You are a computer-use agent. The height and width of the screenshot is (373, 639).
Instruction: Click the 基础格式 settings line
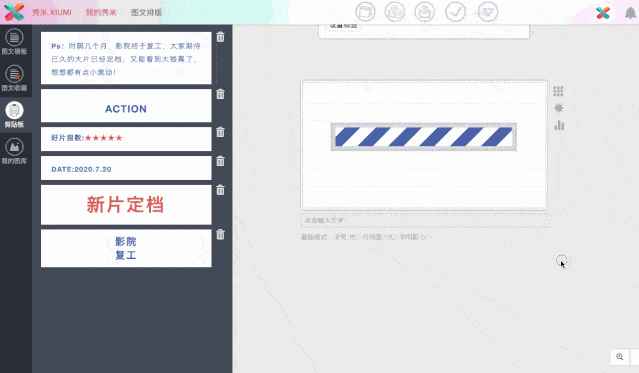[x=363, y=237]
